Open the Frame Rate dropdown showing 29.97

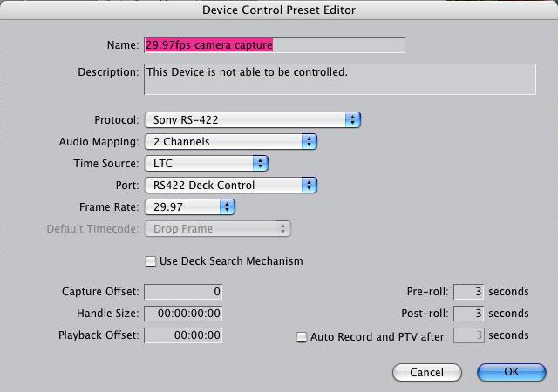(x=190, y=206)
